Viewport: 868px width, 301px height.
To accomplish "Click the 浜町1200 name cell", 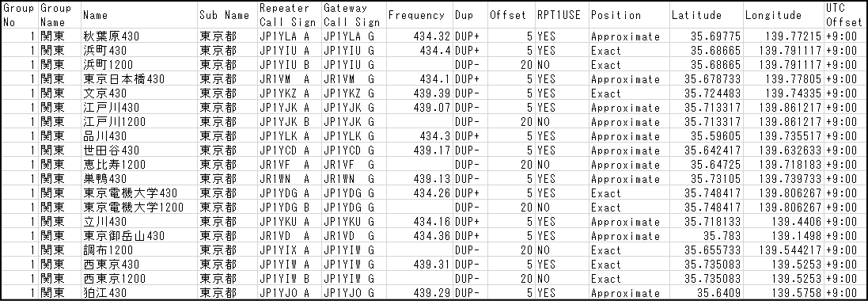I will click(139, 65).
